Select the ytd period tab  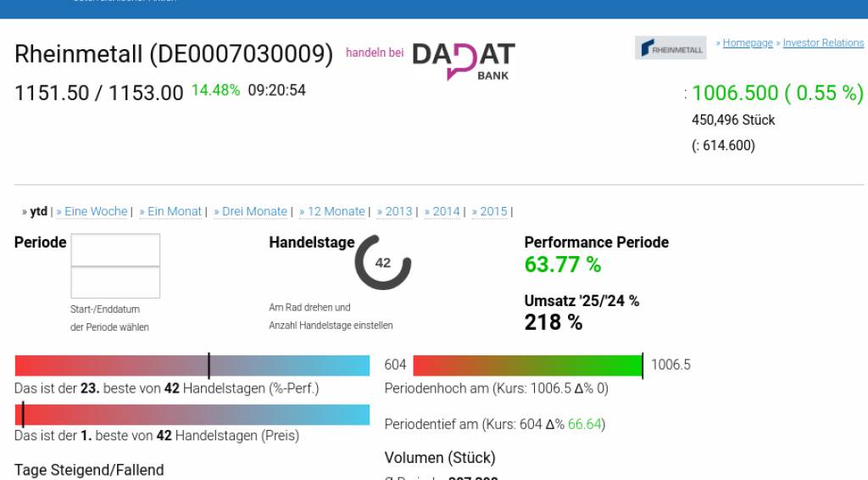point(36,212)
